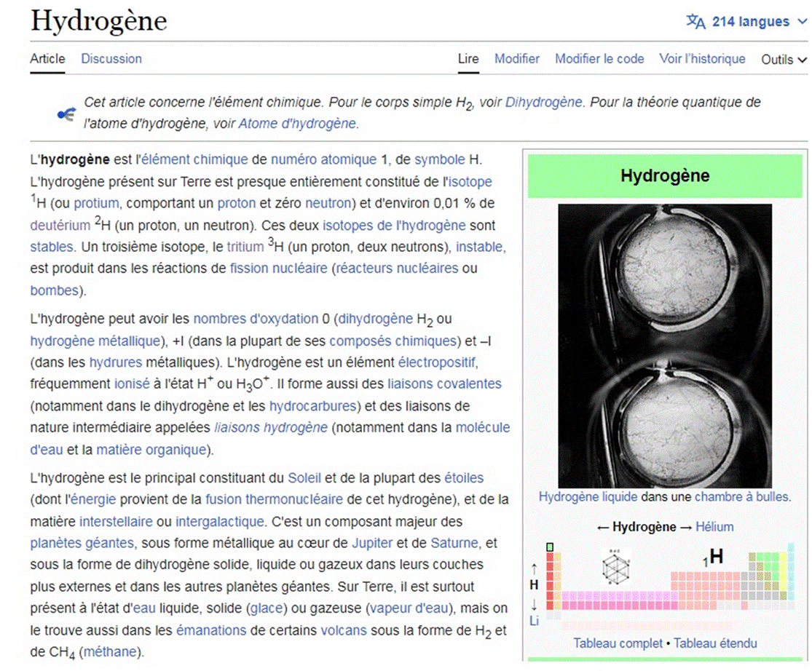Open the élément chimique link
Viewport: 812px width, 671px height.
pyautogui.click(x=194, y=159)
